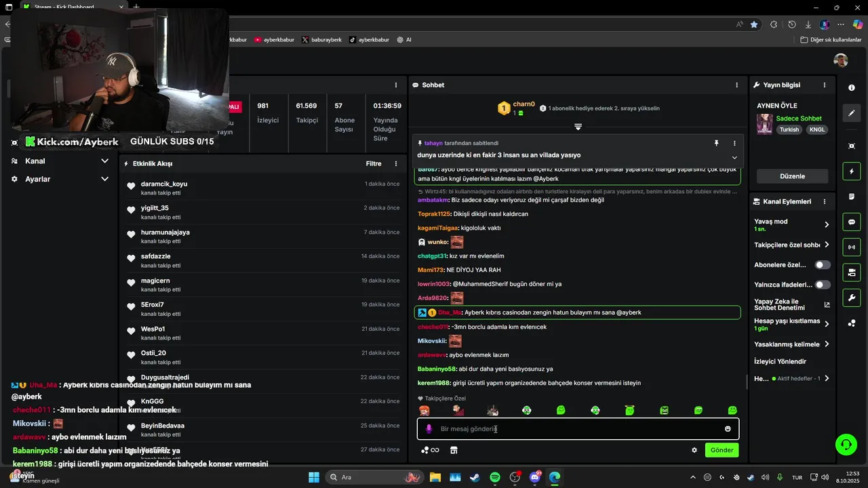Click the Bir mesaj gönderin input

578,429
